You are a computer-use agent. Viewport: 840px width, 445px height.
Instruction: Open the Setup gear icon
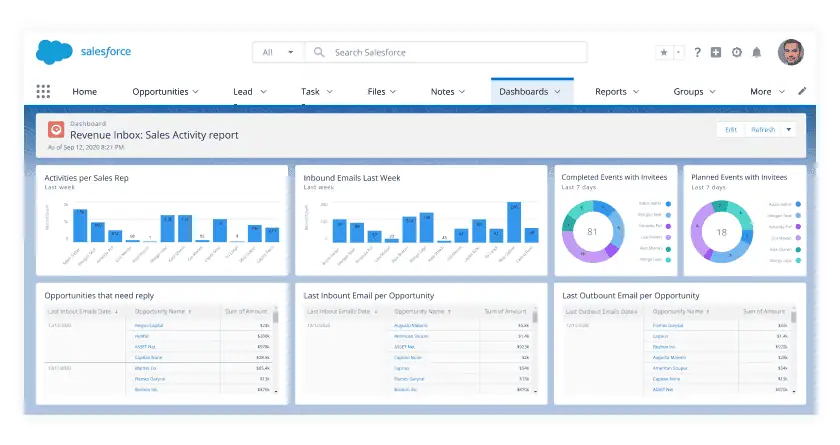pos(737,52)
